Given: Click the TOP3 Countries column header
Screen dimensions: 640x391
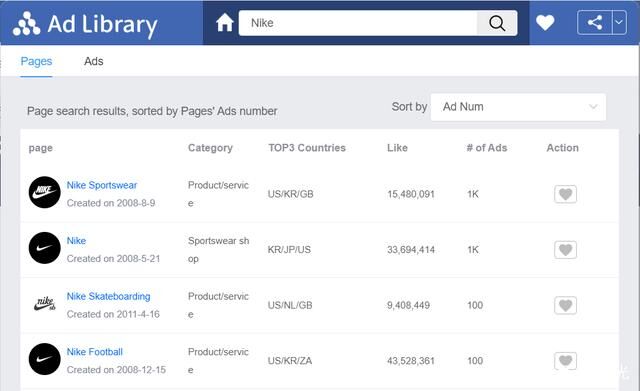Looking at the screenshot, I should point(307,148).
